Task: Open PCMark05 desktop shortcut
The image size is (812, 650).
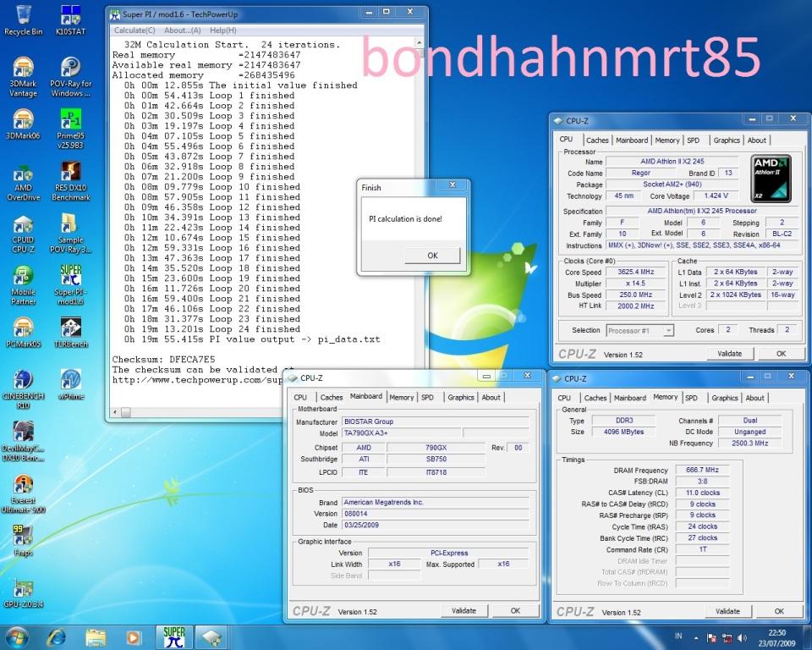Action: pyautogui.click(x=24, y=333)
